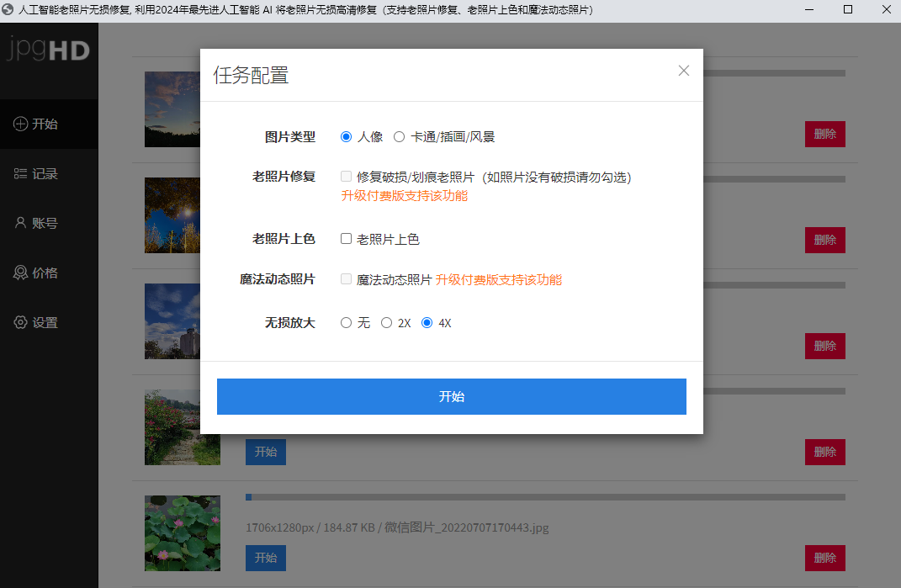
Task: Check 魔法动态照片 option
Action: tap(346, 279)
